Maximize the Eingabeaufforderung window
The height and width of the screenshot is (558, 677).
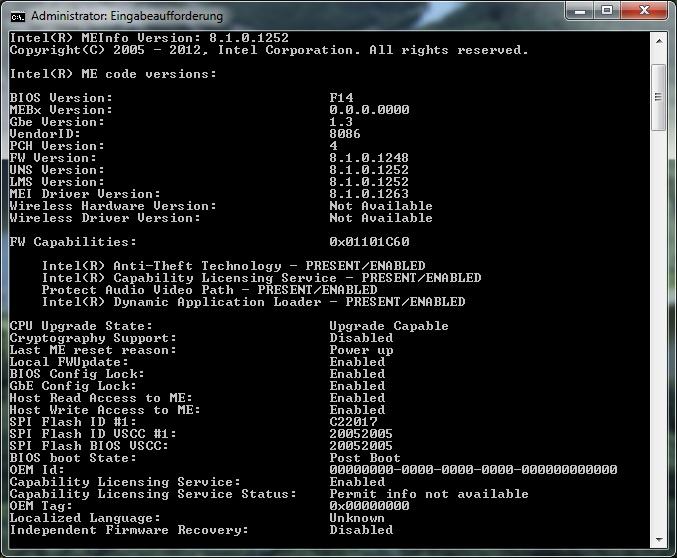tap(607, 11)
